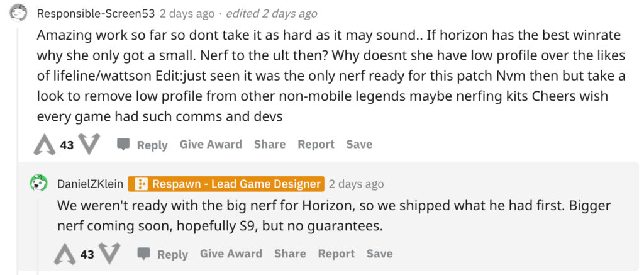Viewport: 644px width, 275px height.
Task: Give Award to DanielZKlein's reply
Action: coord(231,254)
